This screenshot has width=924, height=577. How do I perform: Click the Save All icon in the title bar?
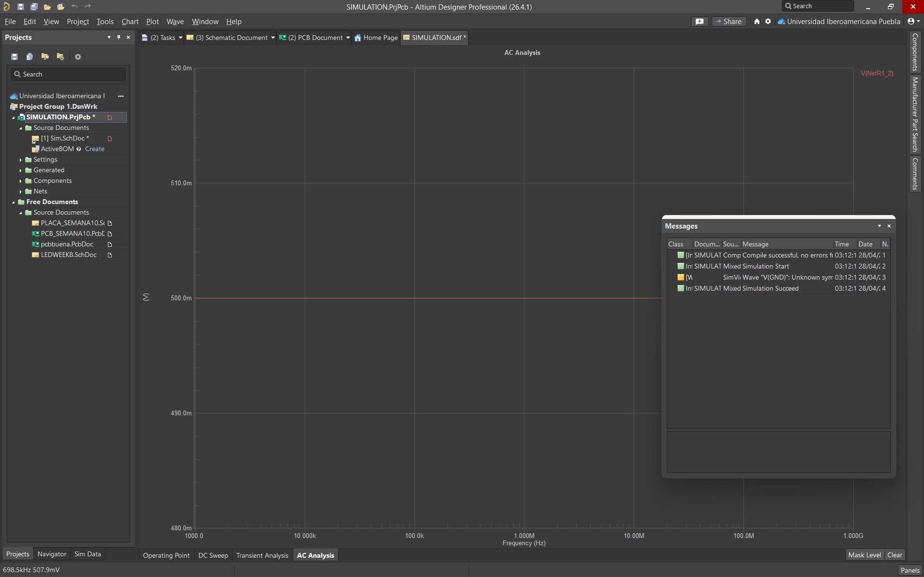click(x=34, y=7)
